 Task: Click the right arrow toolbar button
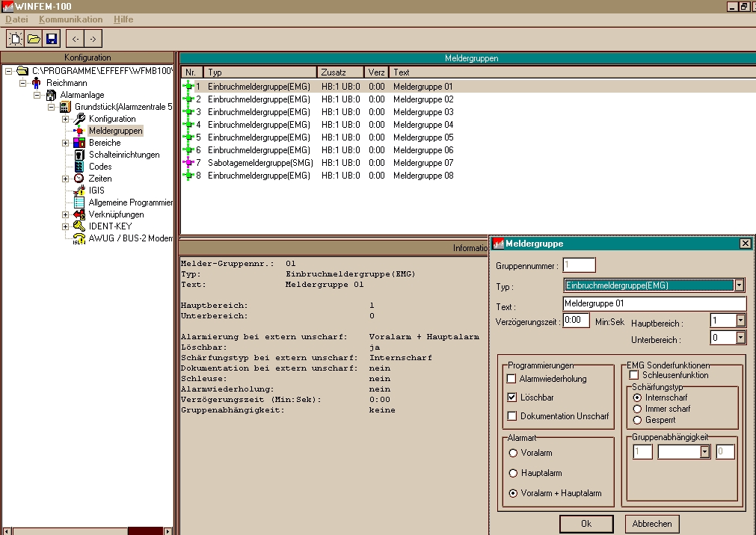(x=93, y=39)
